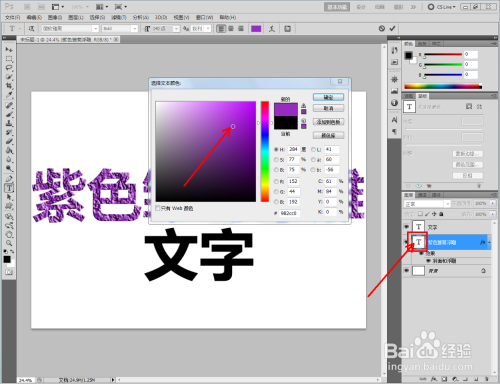Viewport: 500px width, 384px height.
Task: Select the Horizontal Type tool
Action: click(9, 188)
